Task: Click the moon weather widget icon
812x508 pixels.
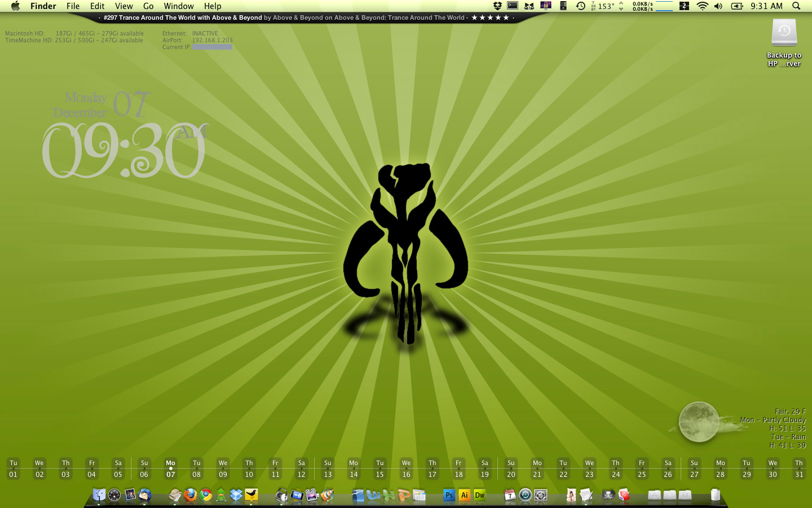Action: (x=699, y=422)
